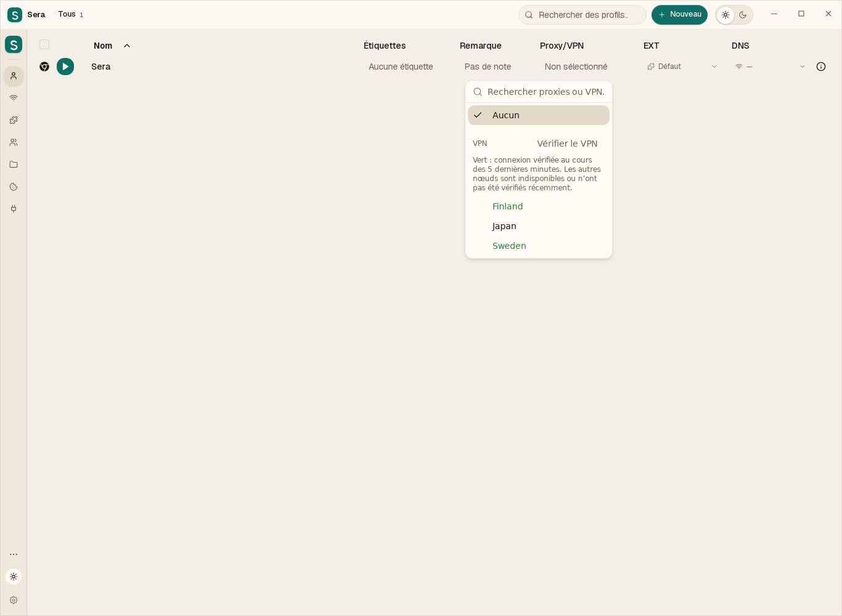
Task: Switch to light theme in top bar
Action: [726, 15]
